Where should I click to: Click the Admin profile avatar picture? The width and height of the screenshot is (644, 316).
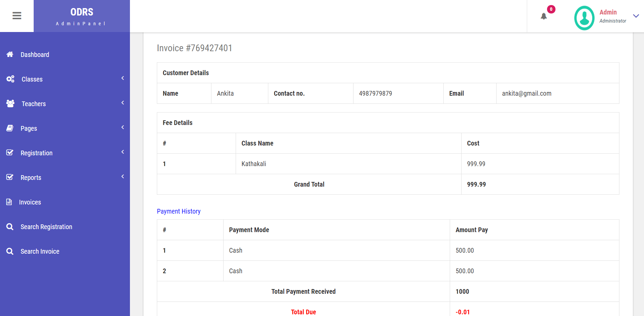point(584,18)
